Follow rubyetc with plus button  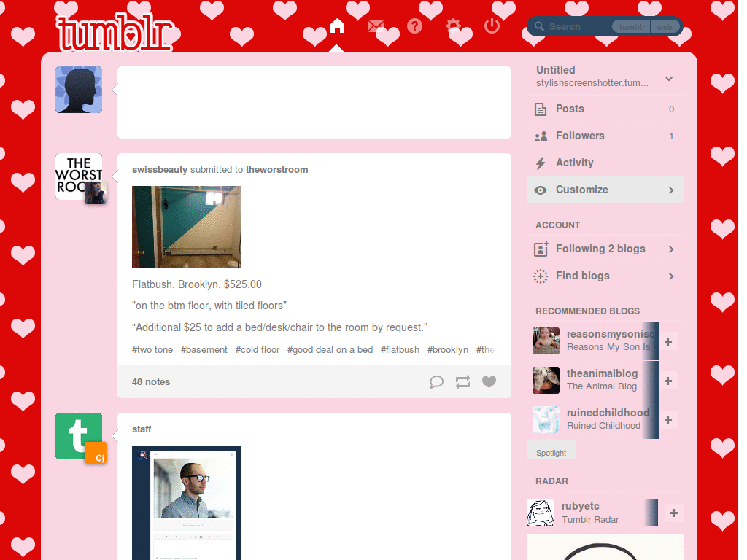673,513
